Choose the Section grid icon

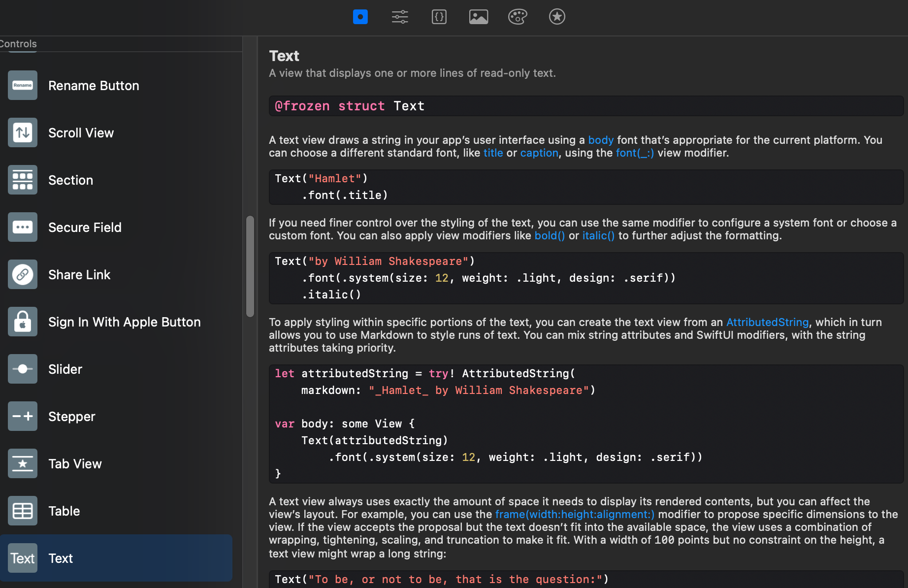point(23,180)
